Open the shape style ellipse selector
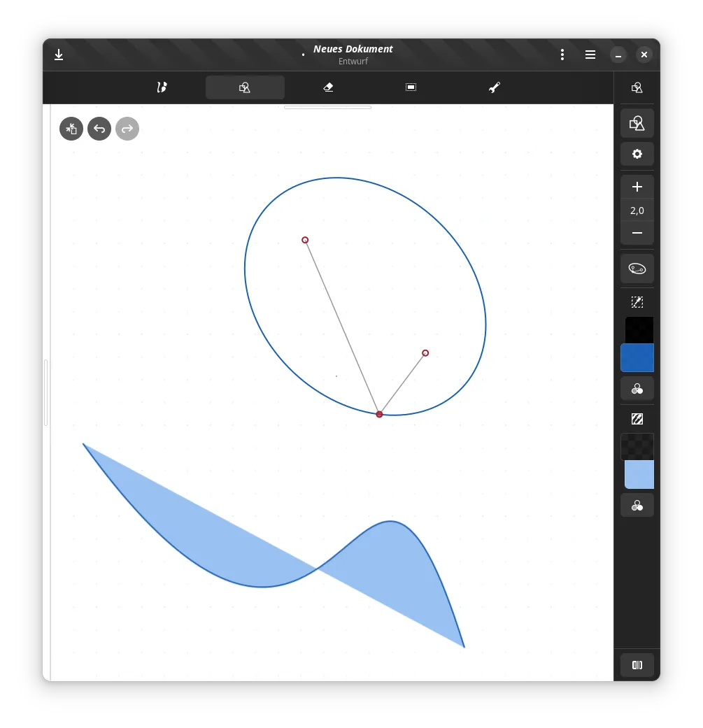 coord(637,269)
